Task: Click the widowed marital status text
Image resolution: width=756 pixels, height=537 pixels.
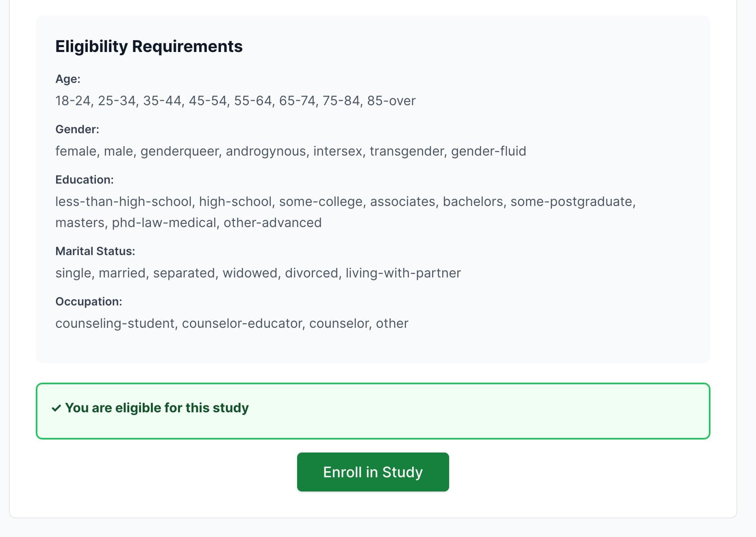Action: (x=250, y=273)
